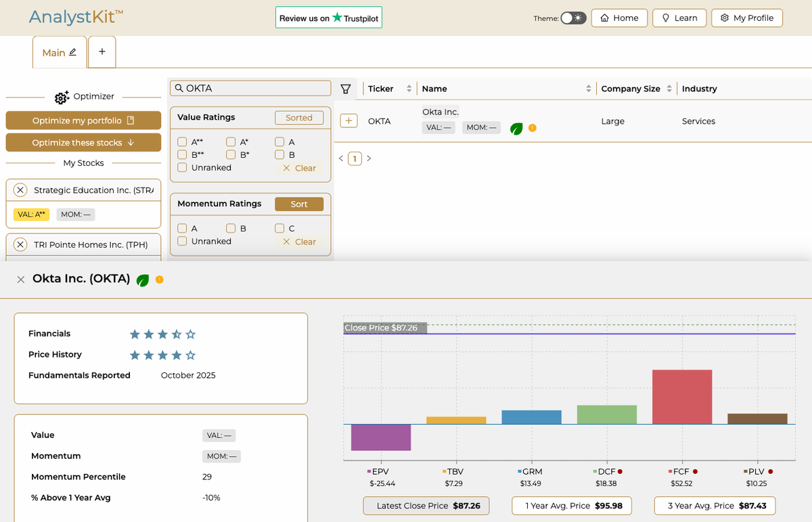
Task: Check the B value rating box
Action: (279, 154)
